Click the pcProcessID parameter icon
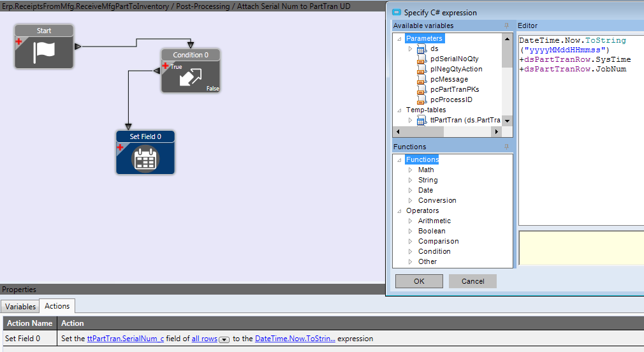This screenshot has width=644, height=352. (421, 100)
